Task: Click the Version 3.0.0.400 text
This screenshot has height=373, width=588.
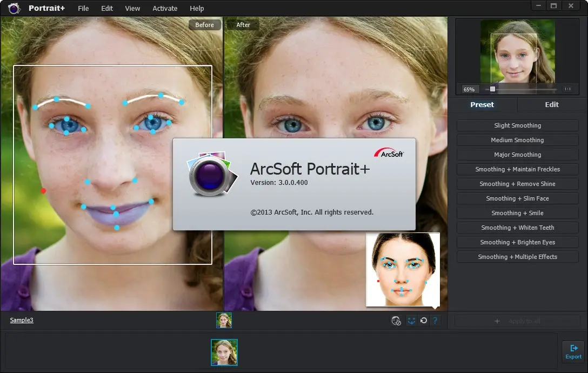Action: 279,183
